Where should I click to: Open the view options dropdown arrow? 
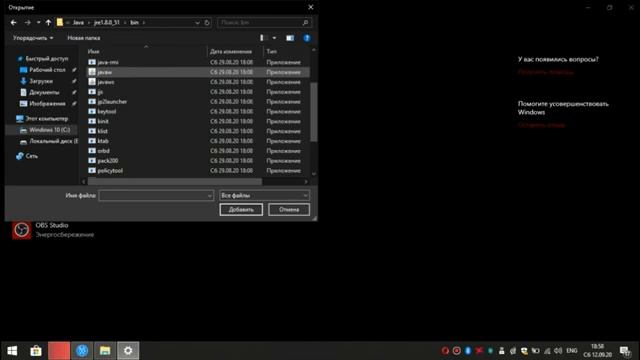(274, 38)
